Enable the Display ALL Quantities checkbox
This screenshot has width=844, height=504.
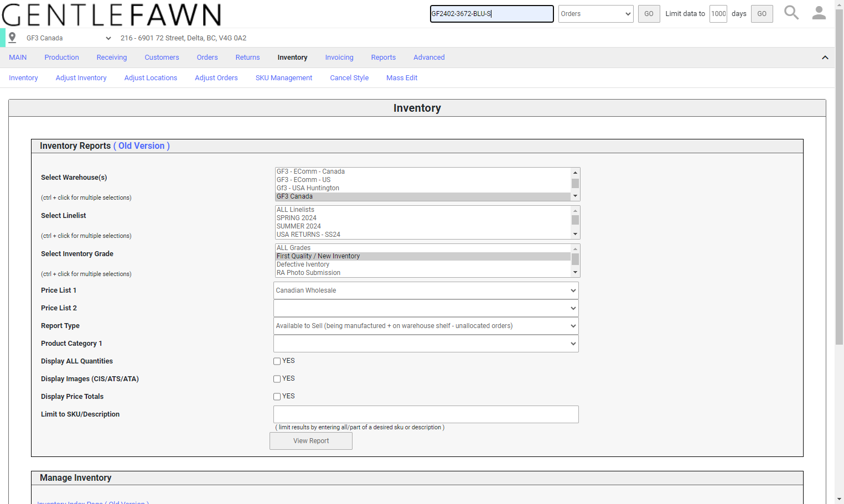coord(277,361)
